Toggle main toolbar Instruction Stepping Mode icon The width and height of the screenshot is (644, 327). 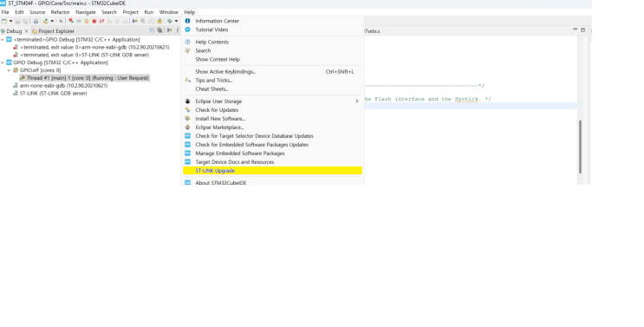pos(134,21)
